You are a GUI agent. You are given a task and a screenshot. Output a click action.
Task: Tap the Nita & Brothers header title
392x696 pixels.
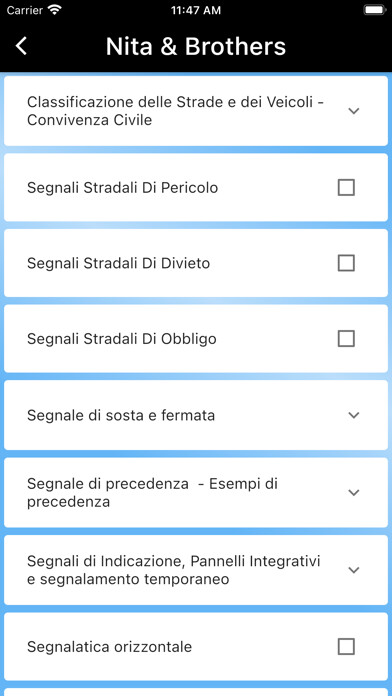196,47
